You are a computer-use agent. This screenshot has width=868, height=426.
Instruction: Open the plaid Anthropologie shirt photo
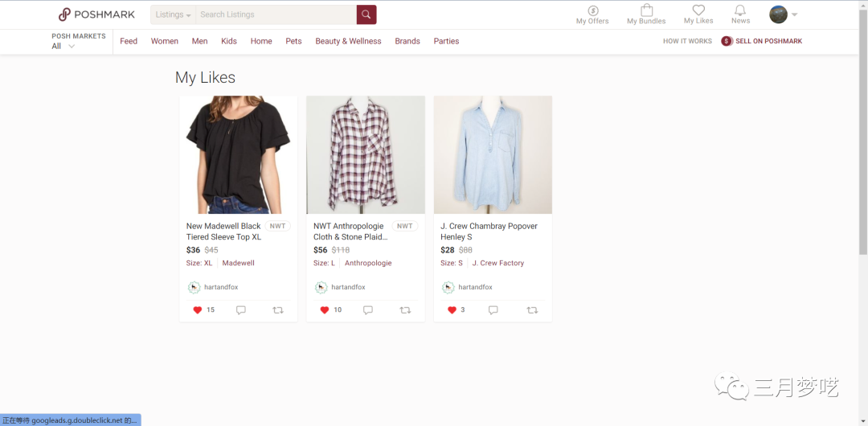366,154
